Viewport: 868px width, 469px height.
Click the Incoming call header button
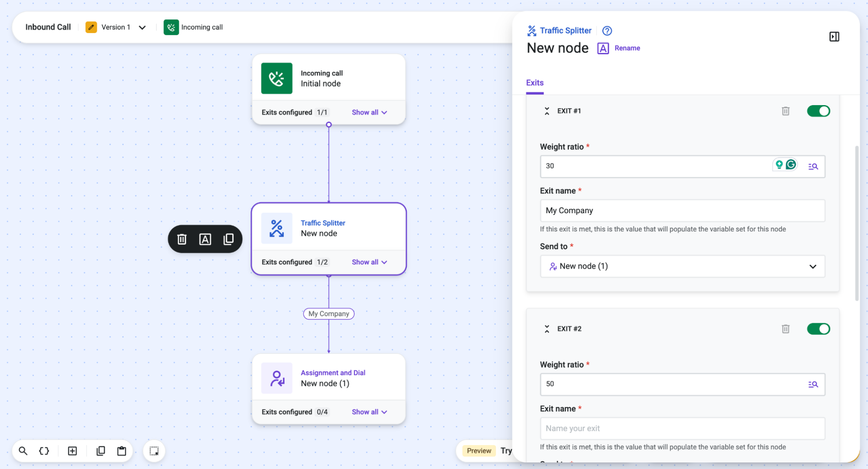pos(193,27)
